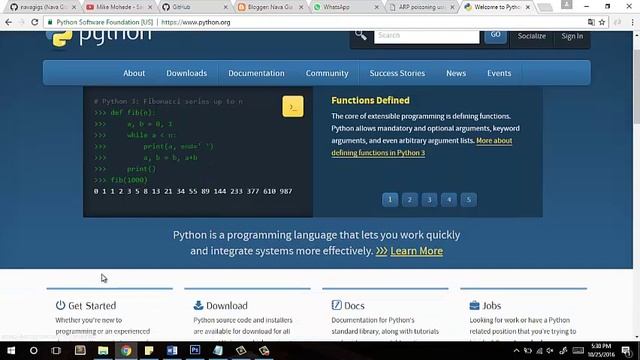Switch to slide 5 of the carousel
Image resolution: width=640 pixels, height=360 pixels.
[x=469, y=200]
